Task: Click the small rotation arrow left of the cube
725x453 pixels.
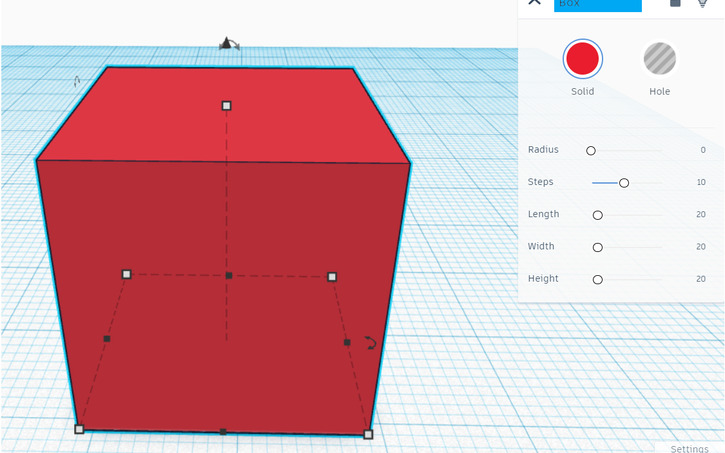Action: click(77, 82)
